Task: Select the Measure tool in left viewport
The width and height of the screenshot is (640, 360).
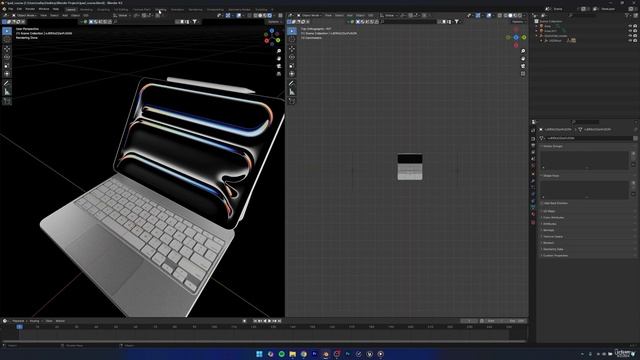Action: (x=7, y=92)
